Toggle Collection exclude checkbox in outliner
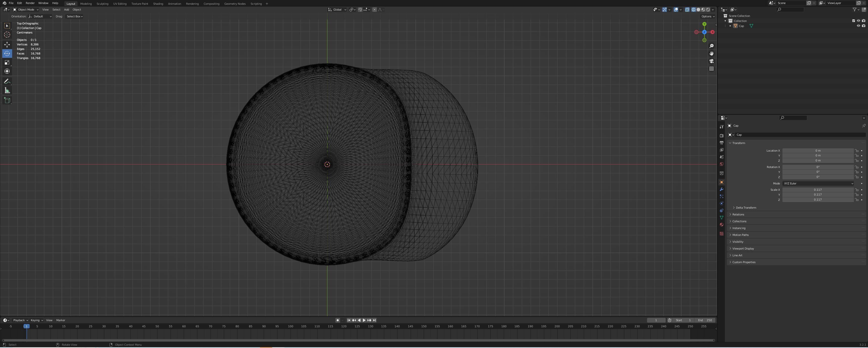This screenshot has width=868, height=348. [x=854, y=21]
